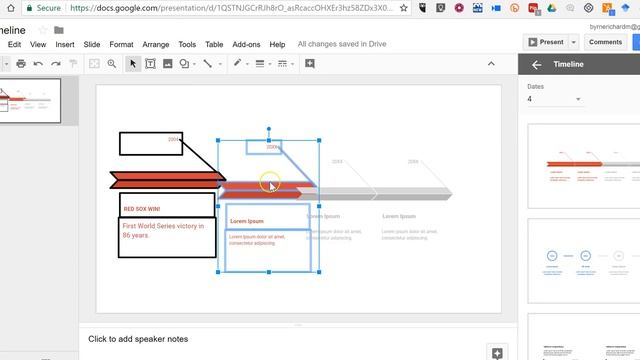640x360 pixels.
Task: Insert an image using the toolbar icon
Action: point(167,64)
